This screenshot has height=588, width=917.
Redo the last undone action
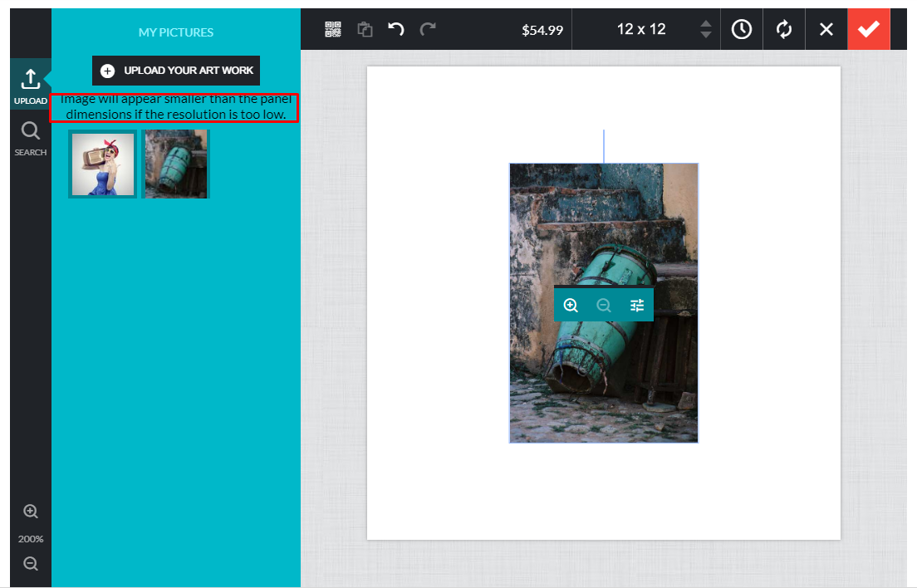coord(428,28)
